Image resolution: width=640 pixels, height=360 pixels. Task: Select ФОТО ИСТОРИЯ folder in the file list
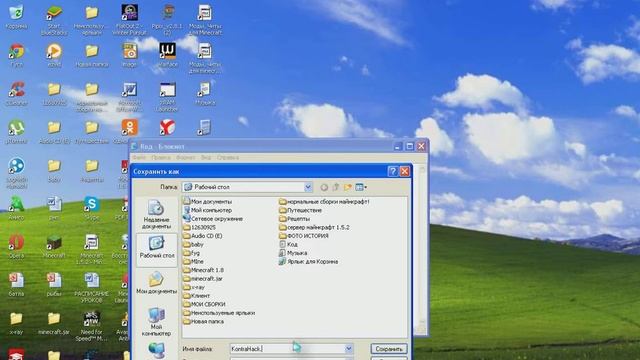point(304,236)
